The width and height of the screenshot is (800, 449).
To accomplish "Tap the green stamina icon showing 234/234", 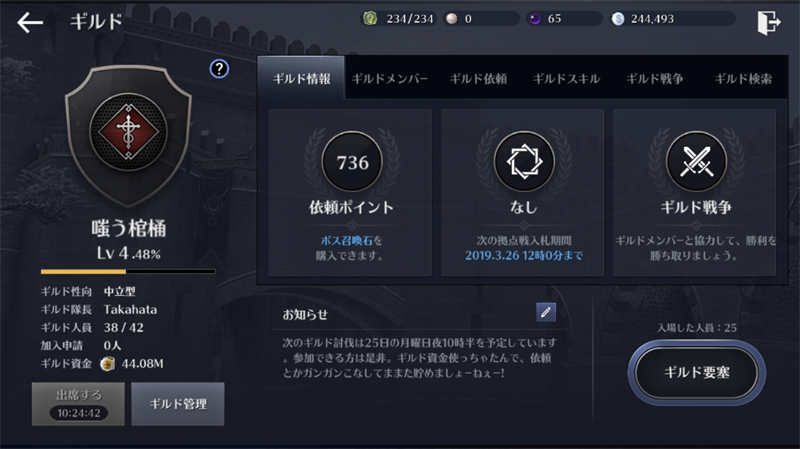I will point(370,19).
